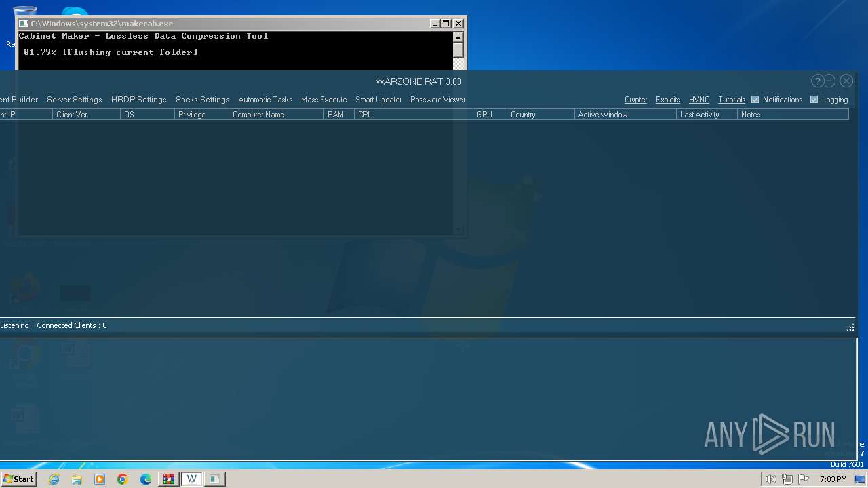868x488 pixels.
Task: Open Smart Updater menu
Action: click(378, 100)
